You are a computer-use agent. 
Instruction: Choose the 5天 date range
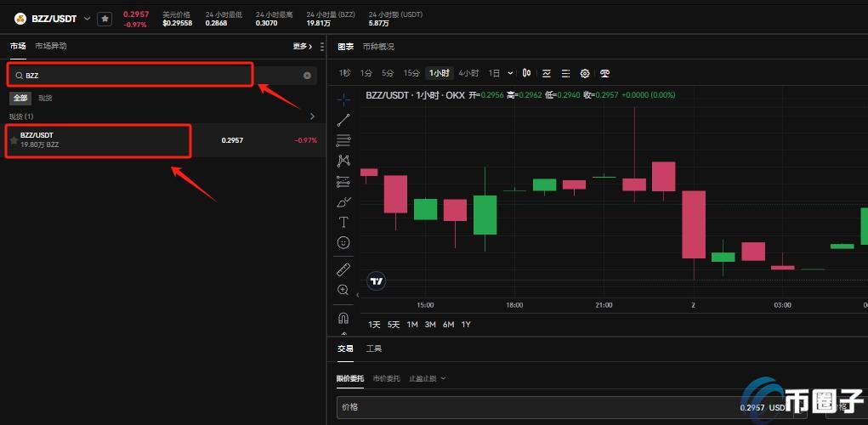click(394, 325)
